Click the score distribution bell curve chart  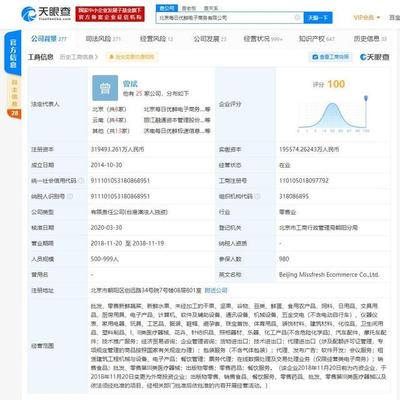332,116
